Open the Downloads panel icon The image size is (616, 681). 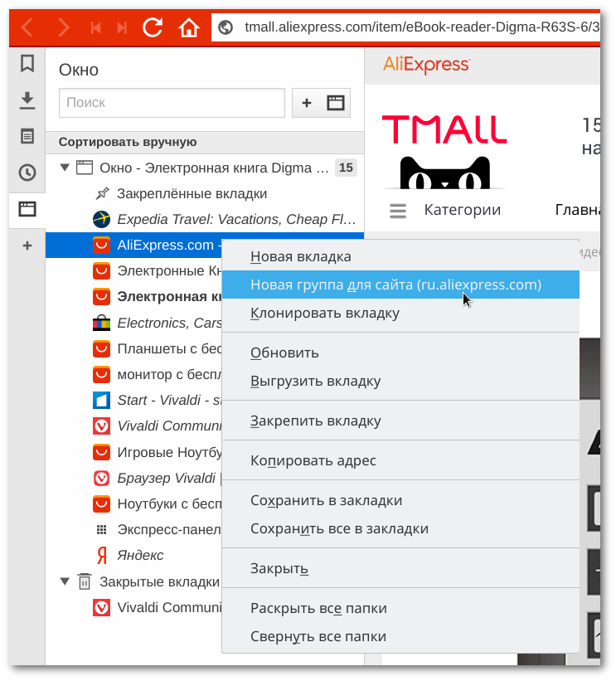(27, 100)
